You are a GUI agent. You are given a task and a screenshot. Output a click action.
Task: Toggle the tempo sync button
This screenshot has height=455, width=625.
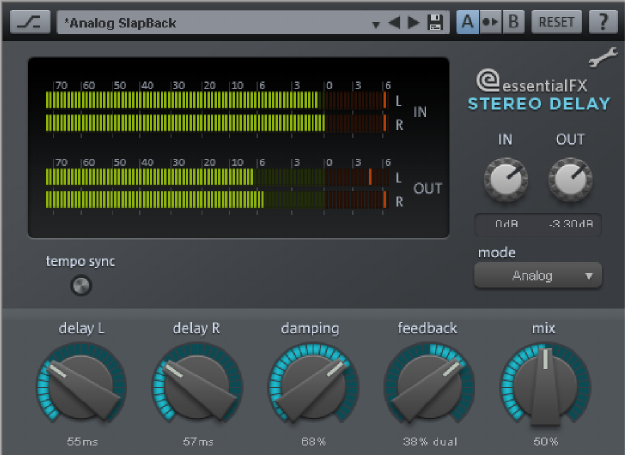(x=81, y=286)
